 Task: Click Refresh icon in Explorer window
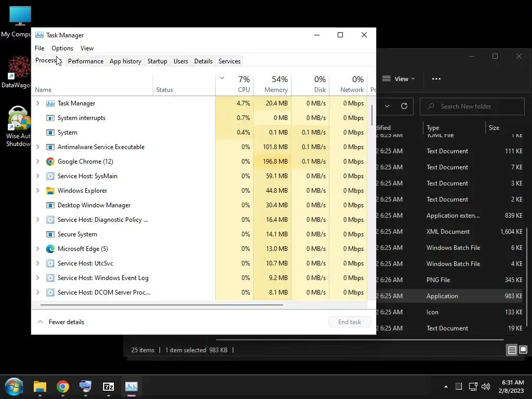pyautogui.click(x=404, y=106)
